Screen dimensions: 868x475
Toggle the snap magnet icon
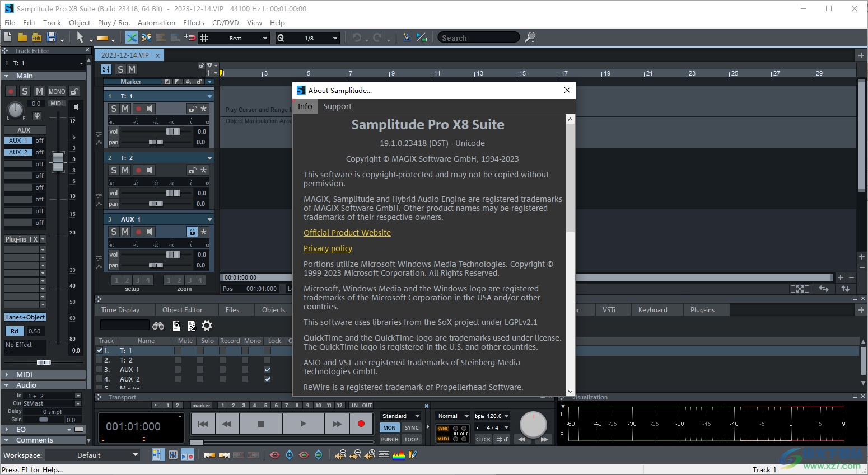pos(190,37)
